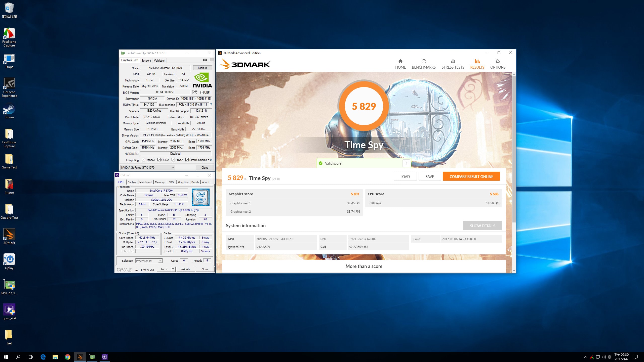The width and height of the screenshot is (644, 362).
Task: Open the GPU-Z desktop shortcut
Action: point(9,287)
